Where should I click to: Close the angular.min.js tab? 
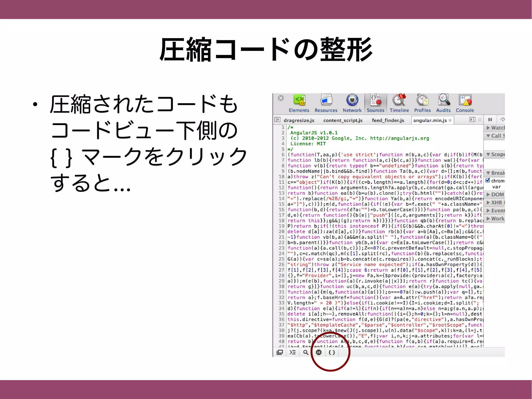(450, 120)
